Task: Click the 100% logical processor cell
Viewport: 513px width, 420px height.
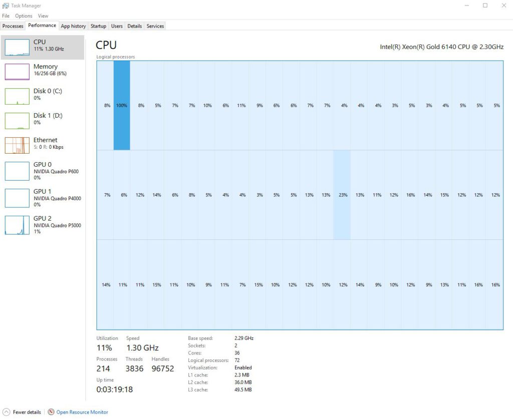Action: 122,106
